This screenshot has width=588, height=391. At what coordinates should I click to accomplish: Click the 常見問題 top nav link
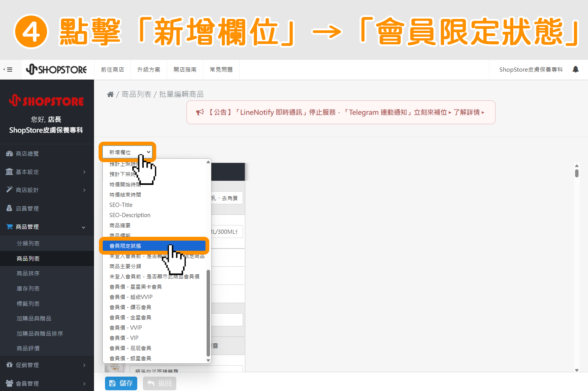pyautogui.click(x=221, y=70)
